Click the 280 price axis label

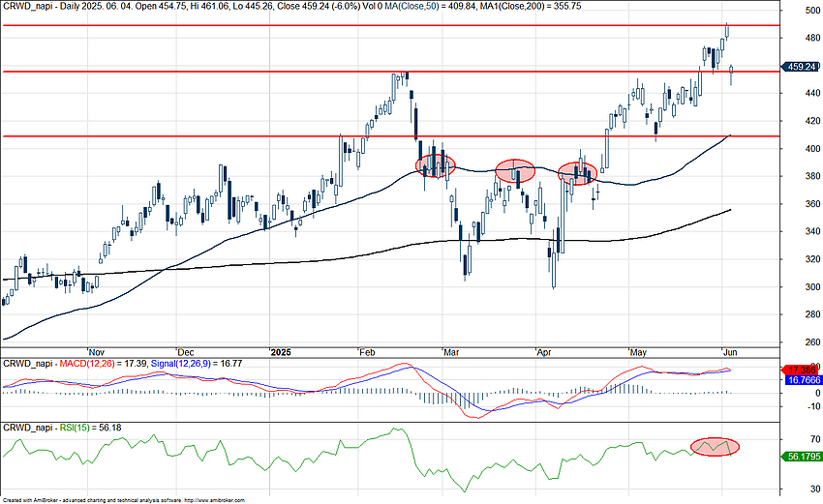click(813, 314)
